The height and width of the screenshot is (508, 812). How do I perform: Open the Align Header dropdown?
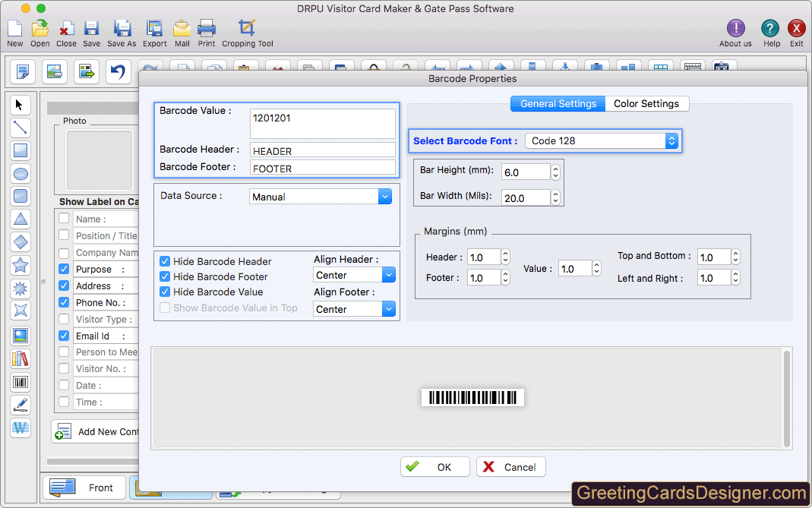tap(354, 275)
